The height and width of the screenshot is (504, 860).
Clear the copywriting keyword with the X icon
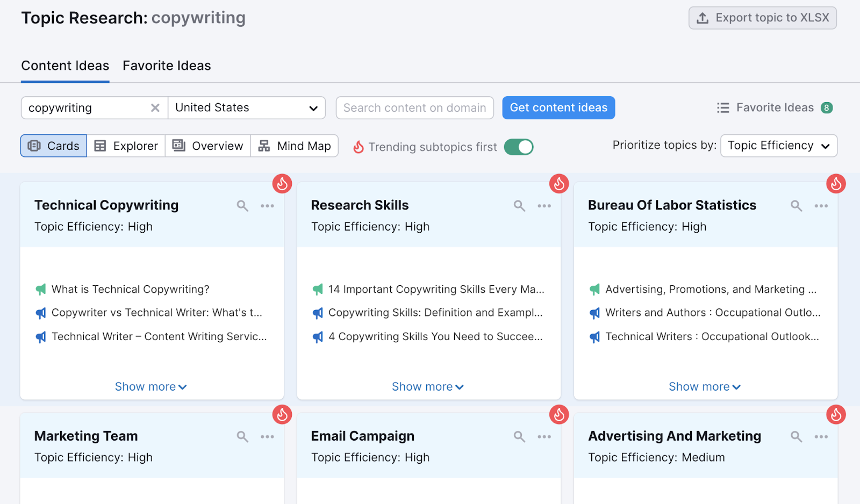155,108
